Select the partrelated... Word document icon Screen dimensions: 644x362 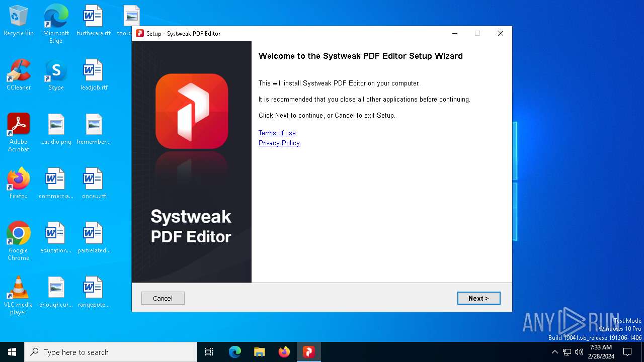94,238
